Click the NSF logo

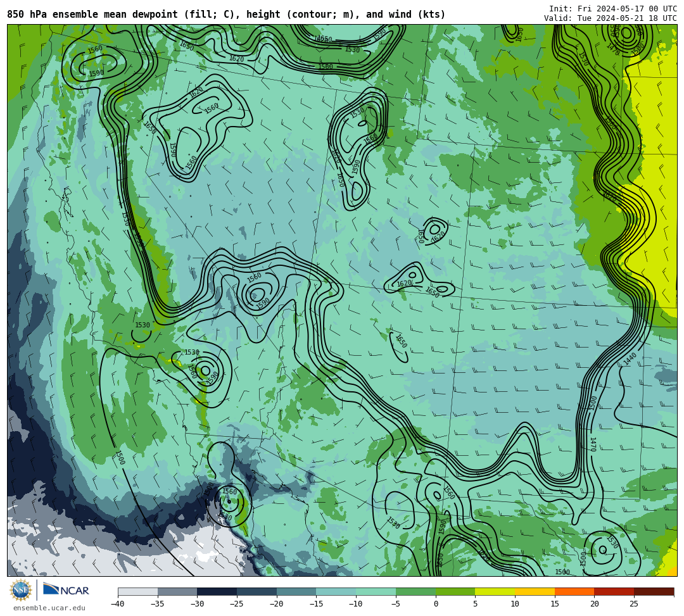click(21, 590)
